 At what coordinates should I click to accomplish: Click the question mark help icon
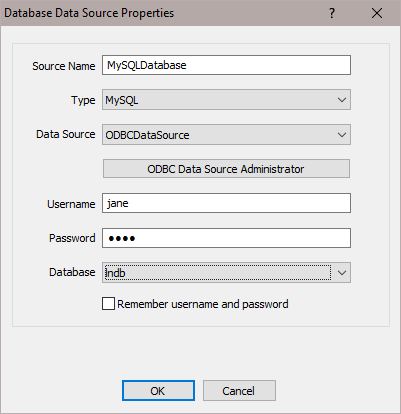pos(332,13)
